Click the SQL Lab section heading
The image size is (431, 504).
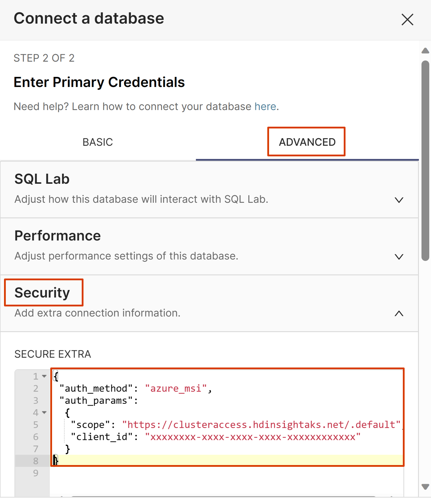[42, 179]
